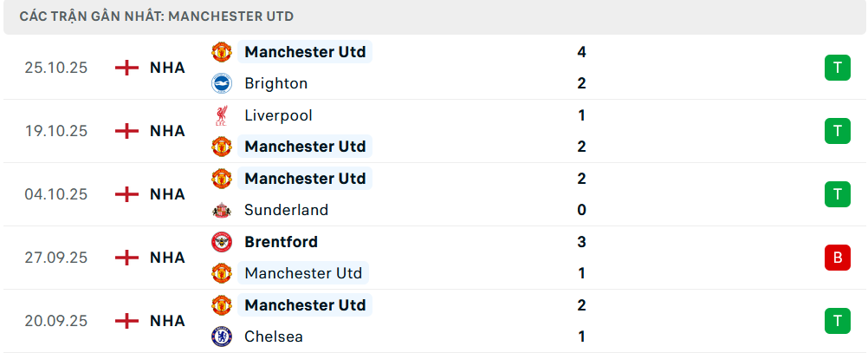Click the Chelsea club crest icon
The height and width of the screenshot is (353, 868).
click(x=222, y=337)
